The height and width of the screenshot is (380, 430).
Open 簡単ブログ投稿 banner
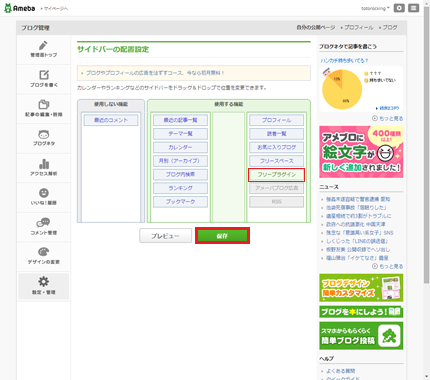[361, 336]
